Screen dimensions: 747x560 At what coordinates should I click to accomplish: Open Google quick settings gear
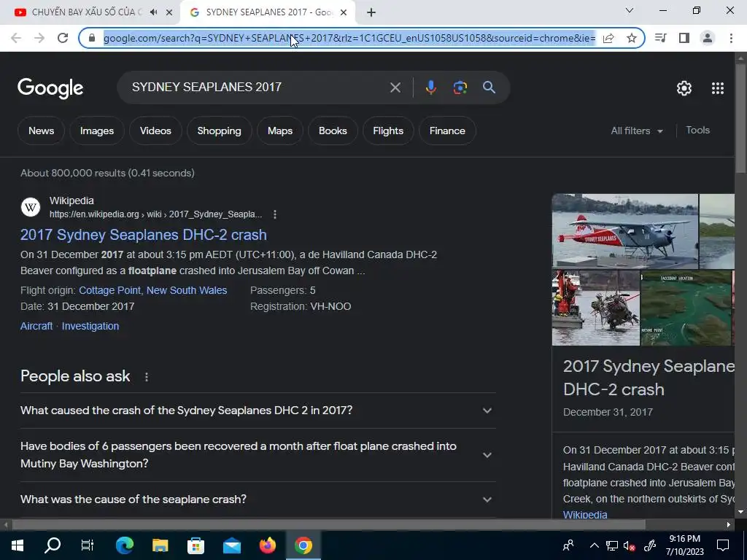click(x=684, y=88)
